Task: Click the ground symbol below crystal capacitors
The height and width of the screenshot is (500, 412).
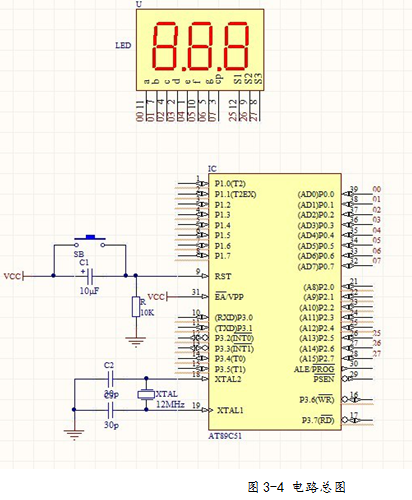Action: click(x=74, y=435)
